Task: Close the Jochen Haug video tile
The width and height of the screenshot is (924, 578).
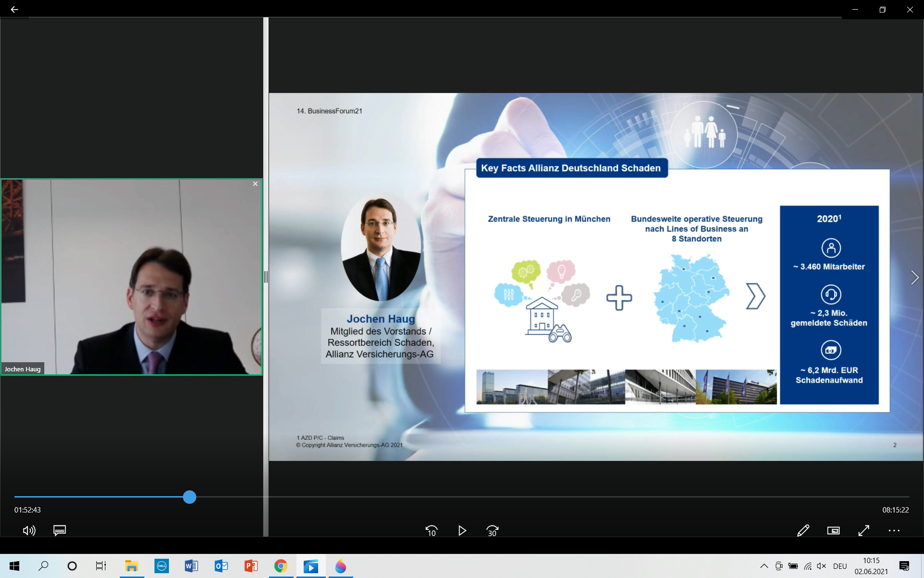Action: (255, 184)
